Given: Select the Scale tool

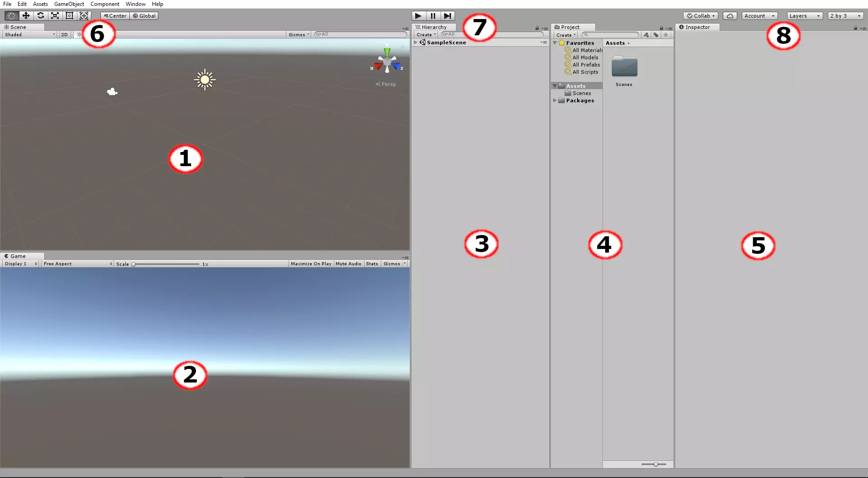Looking at the screenshot, I should tap(55, 16).
